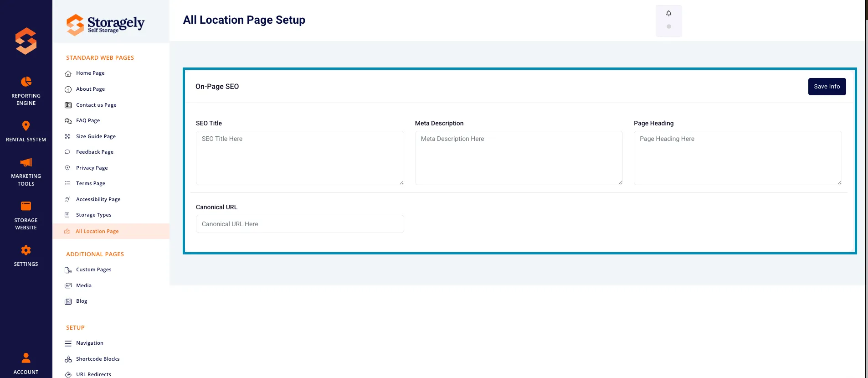
Task: Click the STANDARD WEB PAGES section label
Action: pos(100,58)
